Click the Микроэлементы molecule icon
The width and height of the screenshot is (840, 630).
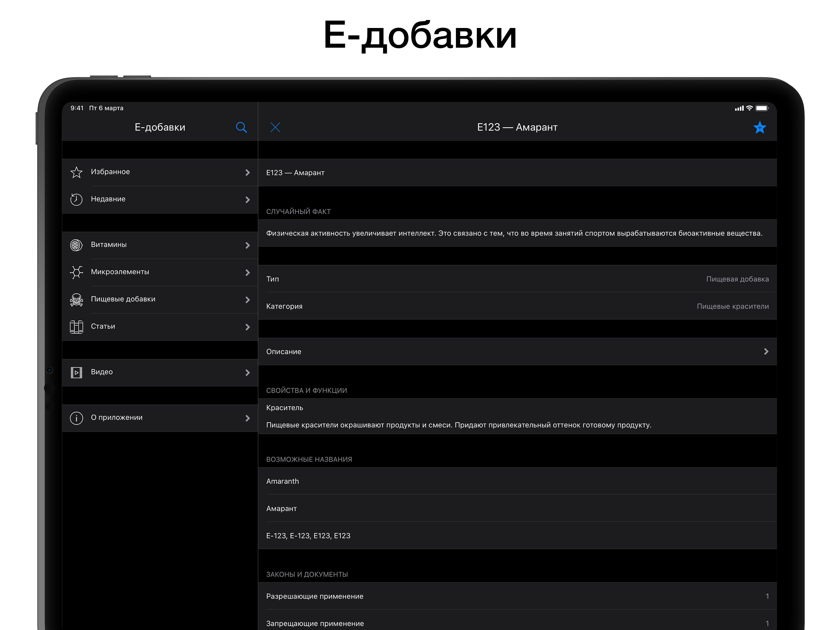tap(76, 272)
